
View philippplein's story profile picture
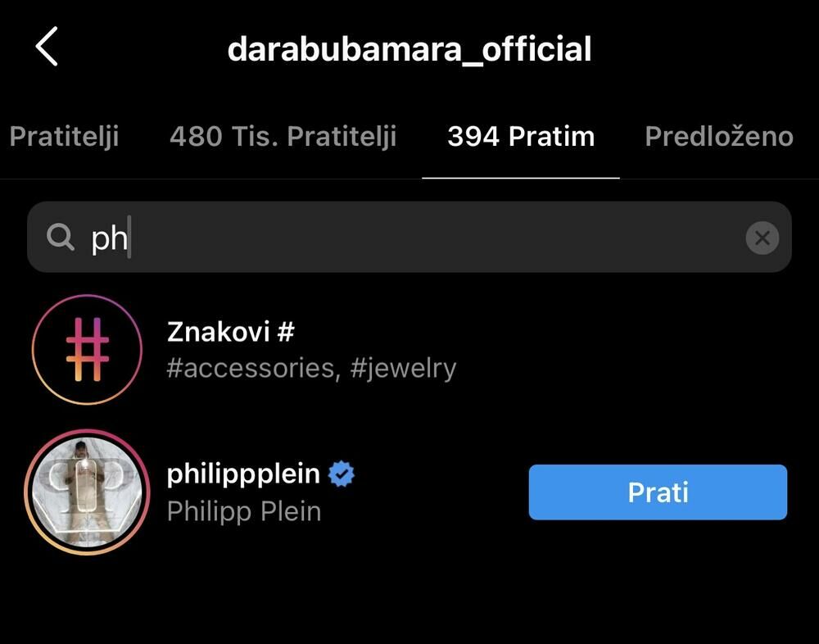point(87,492)
